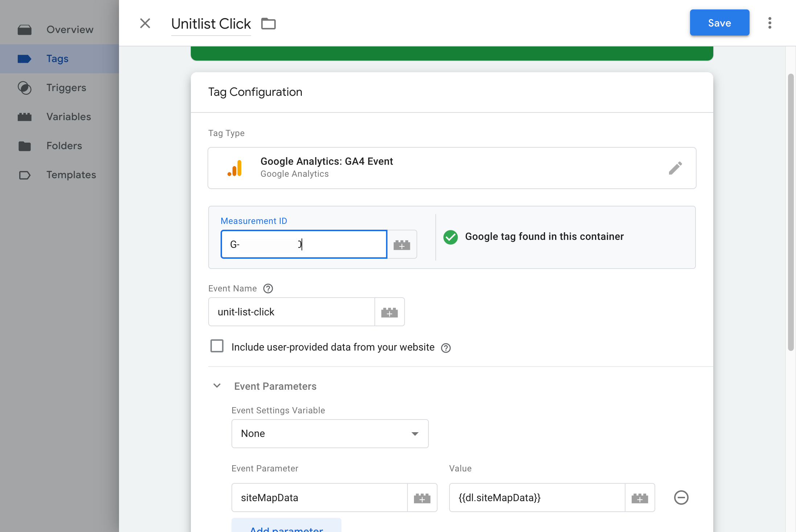Click the Add parameter button
The image size is (796, 532).
tap(286, 525)
